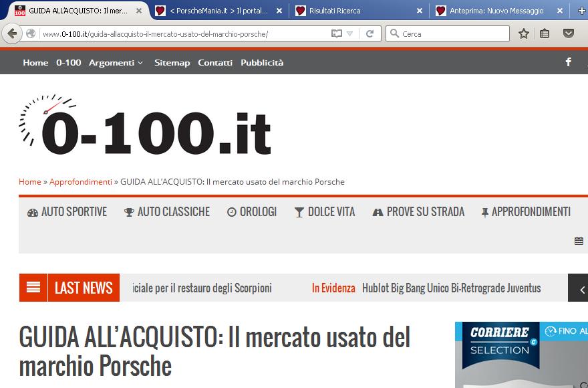This screenshot has height=388, width=588.
Task: Close the Anteprima: Nuovo Messaggio tab
Action: 560,11
